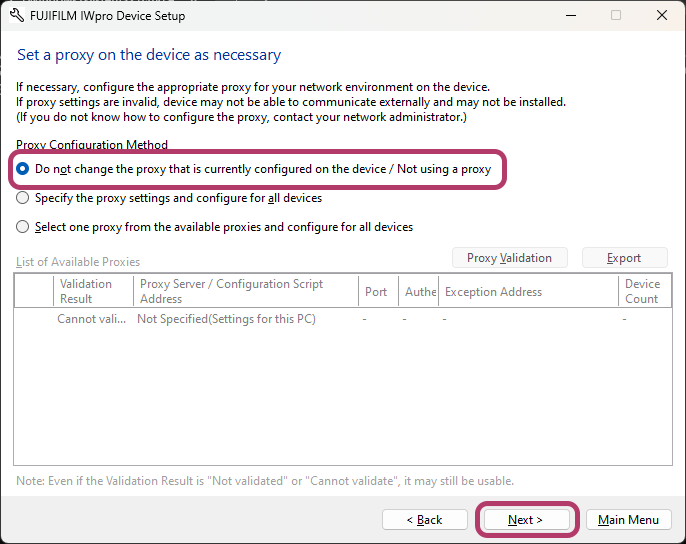Minimize the Device Setup window

tap(571, 15)
